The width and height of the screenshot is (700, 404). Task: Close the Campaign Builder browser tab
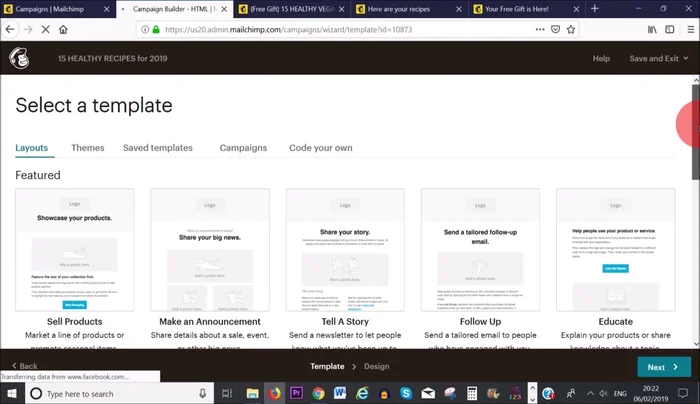pos(224,9)
